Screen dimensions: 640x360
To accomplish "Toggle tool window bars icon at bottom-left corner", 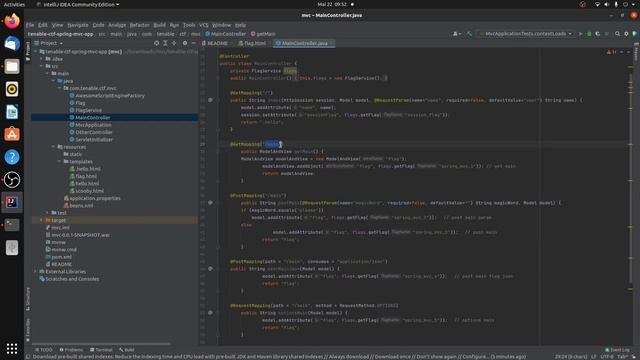I will (x=28, y=357).
